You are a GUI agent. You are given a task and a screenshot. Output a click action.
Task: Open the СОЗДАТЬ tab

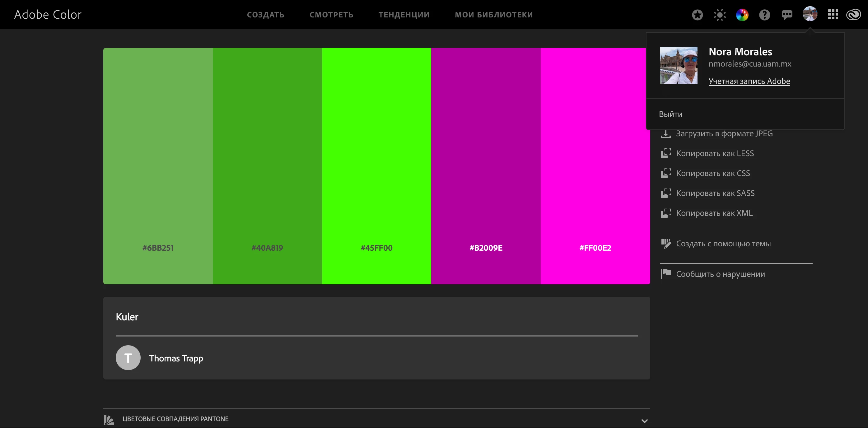(265, 15)
